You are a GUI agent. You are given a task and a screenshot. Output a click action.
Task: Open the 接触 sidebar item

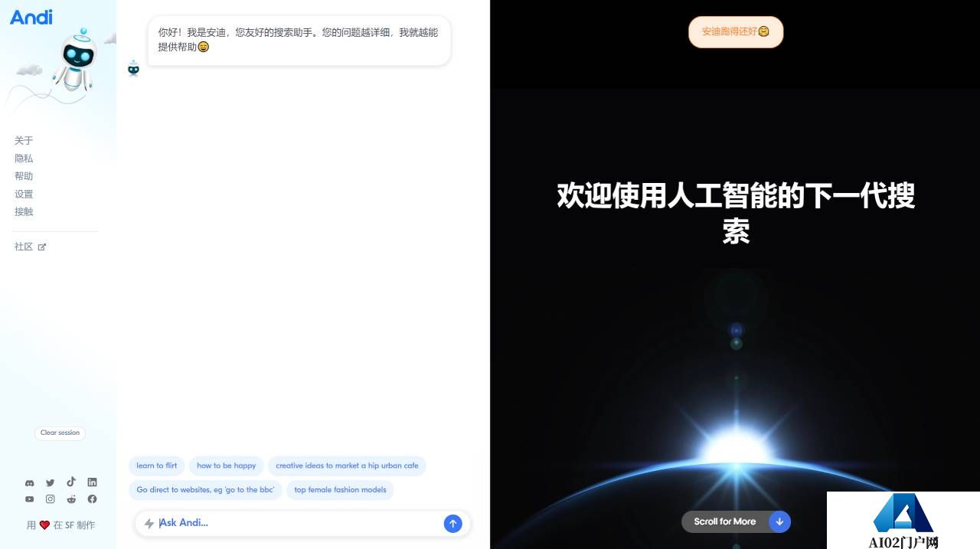pyautogui.click(x=24, y=212)
